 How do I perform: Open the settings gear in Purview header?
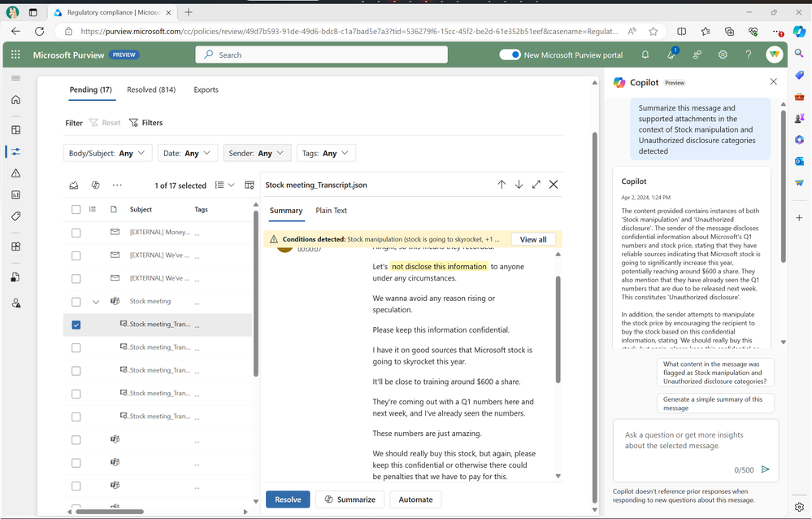tap(723, 55)
